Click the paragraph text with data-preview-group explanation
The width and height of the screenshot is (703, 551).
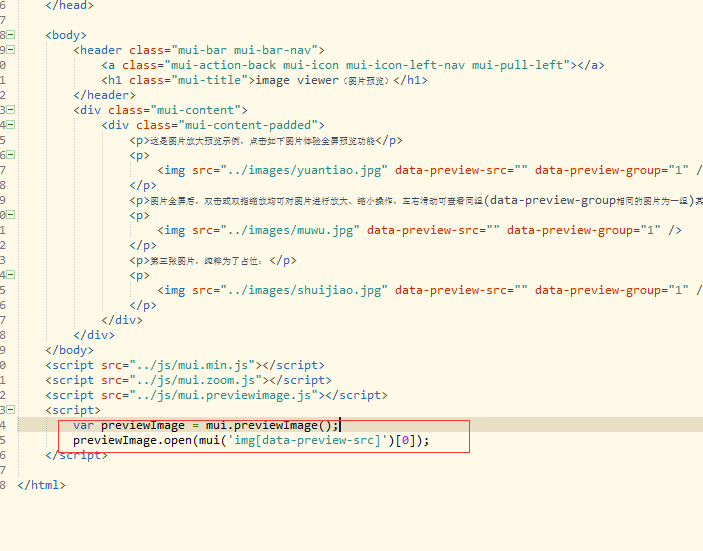(x=426, y=200)
